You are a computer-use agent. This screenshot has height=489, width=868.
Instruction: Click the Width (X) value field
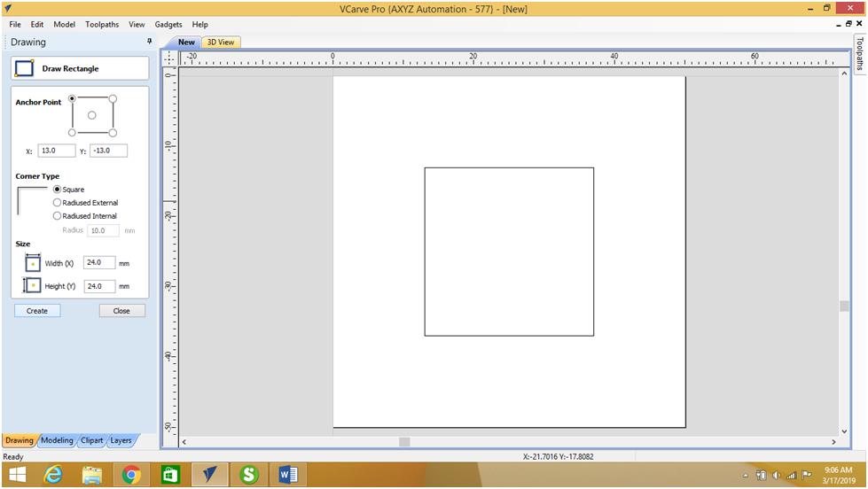click(99, 263)
